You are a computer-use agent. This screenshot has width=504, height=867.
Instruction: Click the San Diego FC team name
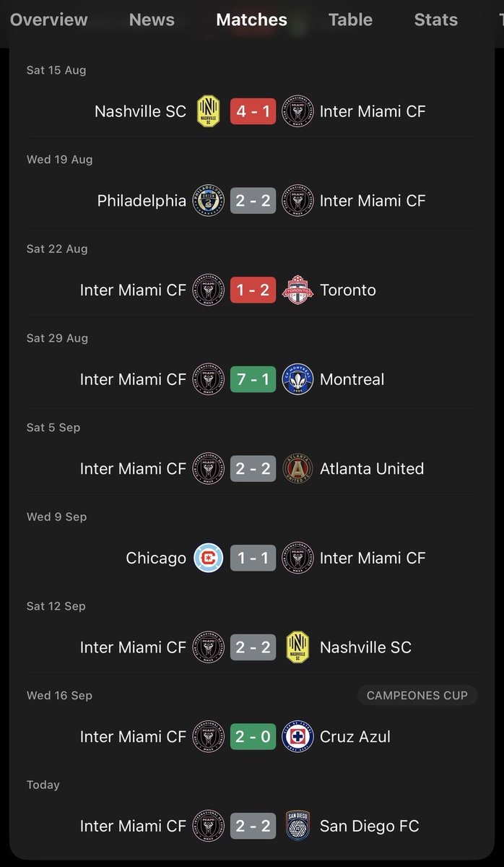pyautogui.click(x=370, y=826)
